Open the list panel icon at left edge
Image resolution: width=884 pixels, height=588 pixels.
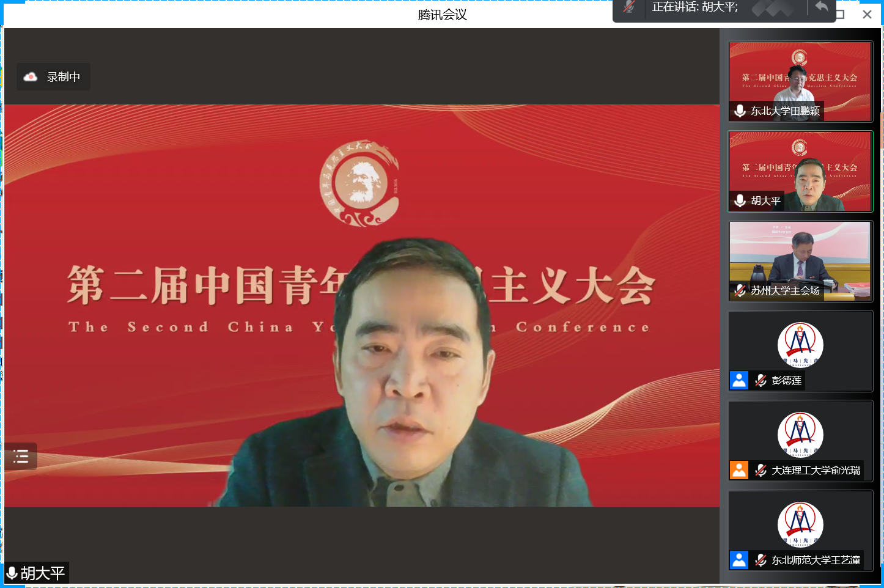coord(21,456)
